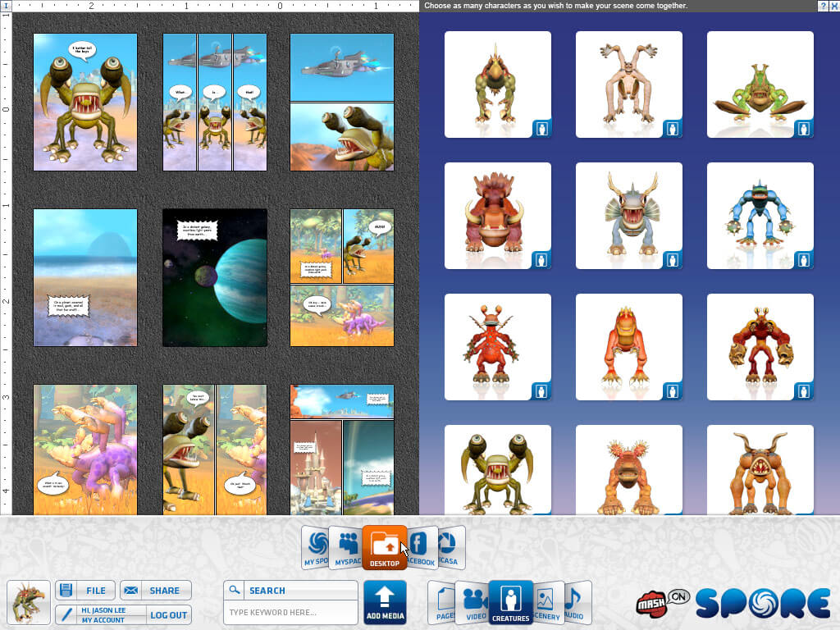Click the search magnifier icon
The image size is (840, 630).
coord(234,590)
